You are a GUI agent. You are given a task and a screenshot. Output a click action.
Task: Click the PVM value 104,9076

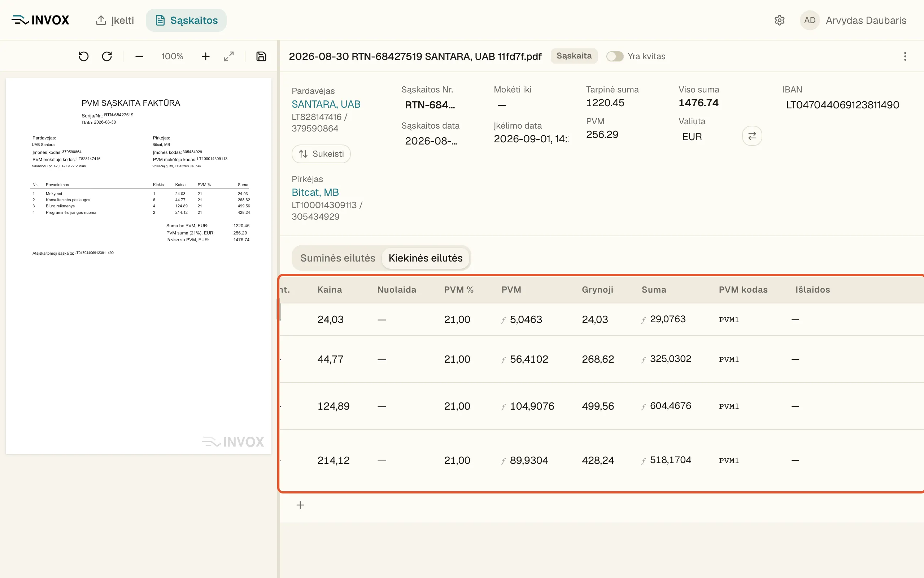pyautogui.click(x=532, y=406)
